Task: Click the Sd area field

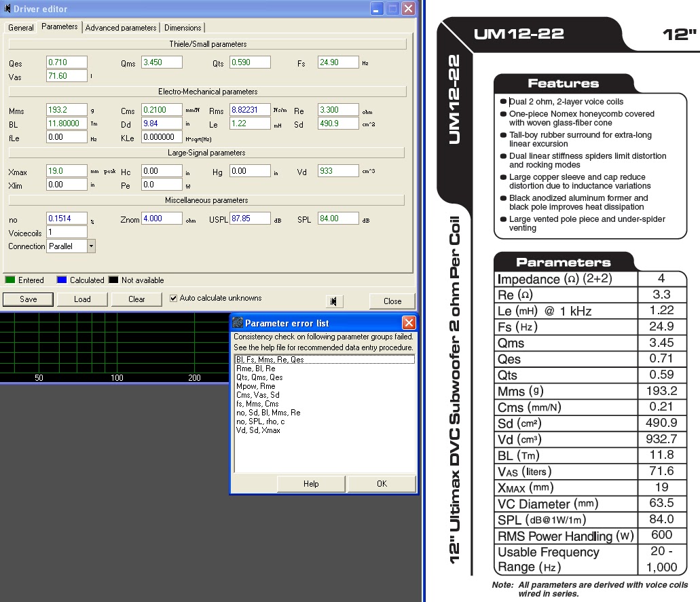Action: click(338, 123)
